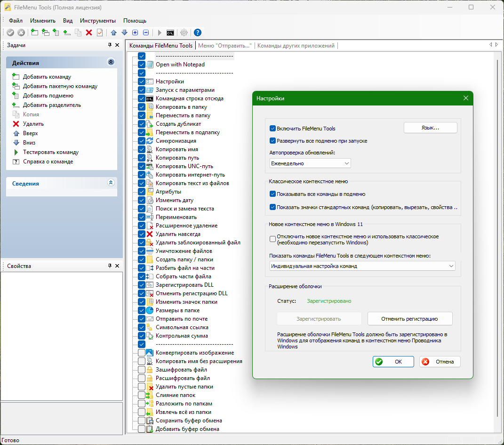Switch to 'Команды других приложений' tab

coord(296,46)
